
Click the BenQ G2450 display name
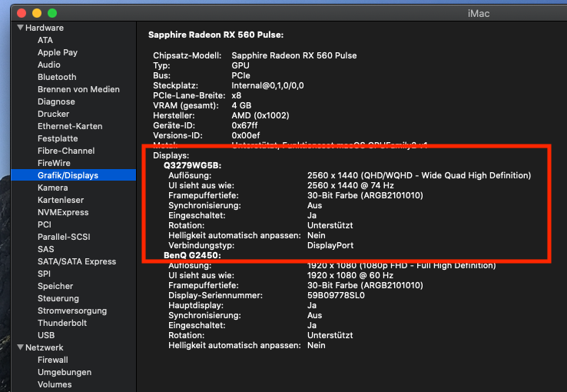(192, 254)
